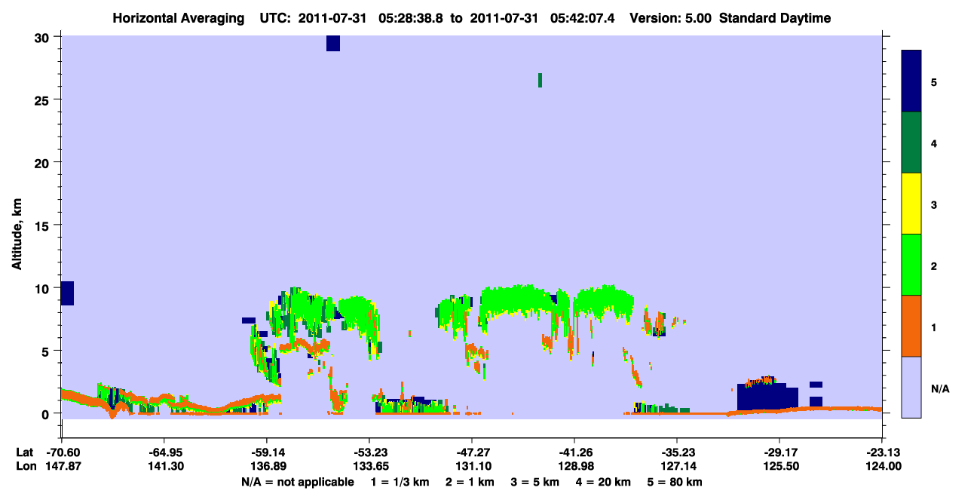Screen dimensions: 980x503
Task: Click the '5 = 80 km' legend note
Action: pos(675,482)
